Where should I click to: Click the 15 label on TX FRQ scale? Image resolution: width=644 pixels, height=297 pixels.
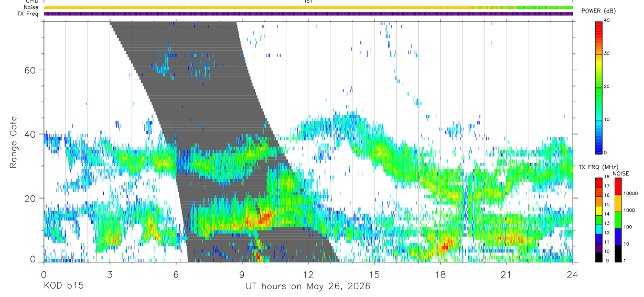(x=607, y=205)
